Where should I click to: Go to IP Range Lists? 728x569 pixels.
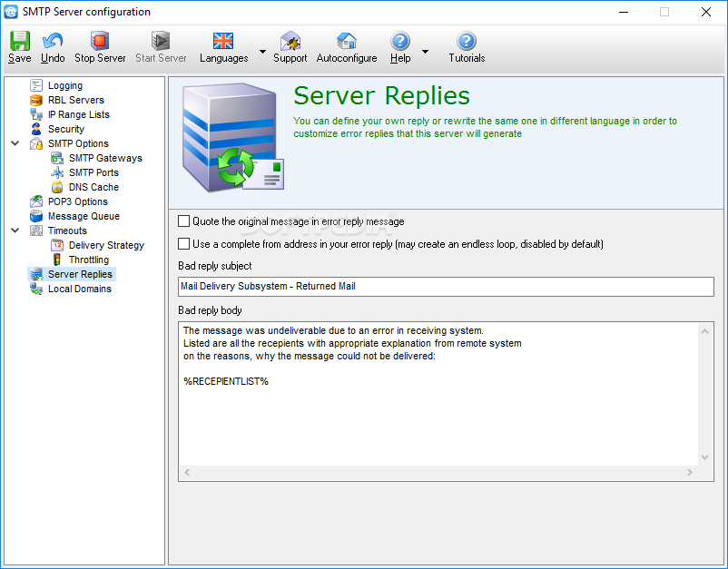coord(78,114)
